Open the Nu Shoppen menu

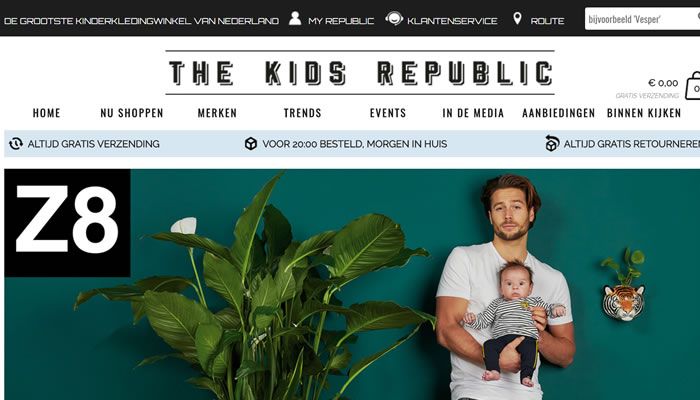coord(132,113)
